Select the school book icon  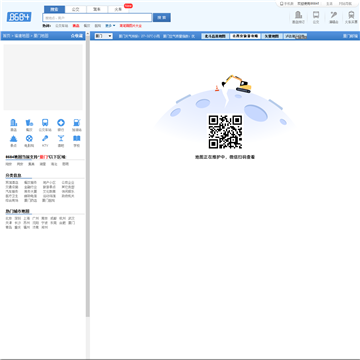click(x=77, y=138)
